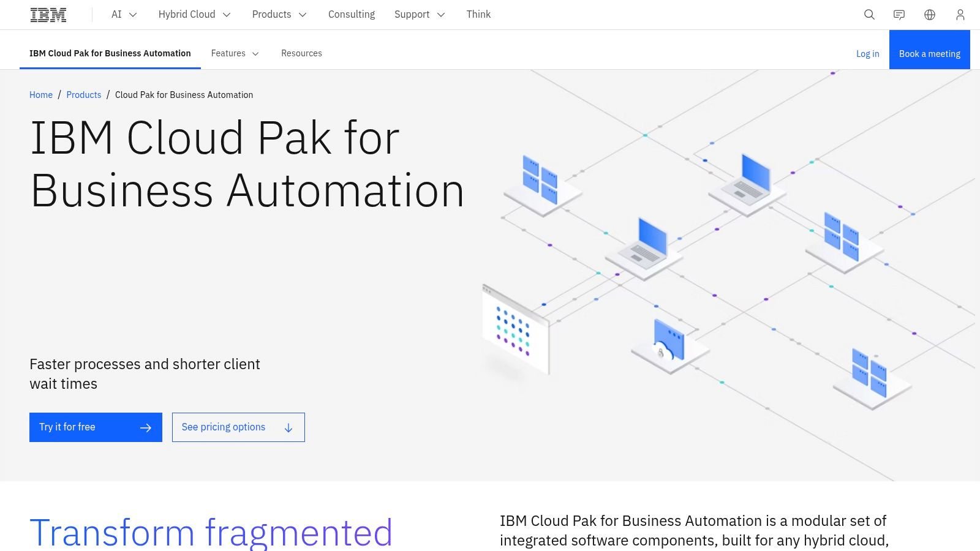Click Products in the breadcrumb trail
980x551 pixels.
point(84,95)
